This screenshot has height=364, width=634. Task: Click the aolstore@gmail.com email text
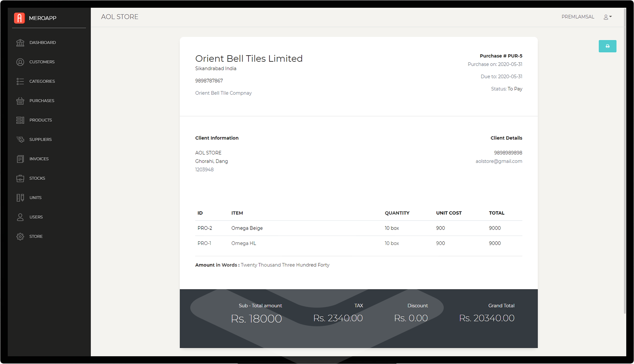499,161
